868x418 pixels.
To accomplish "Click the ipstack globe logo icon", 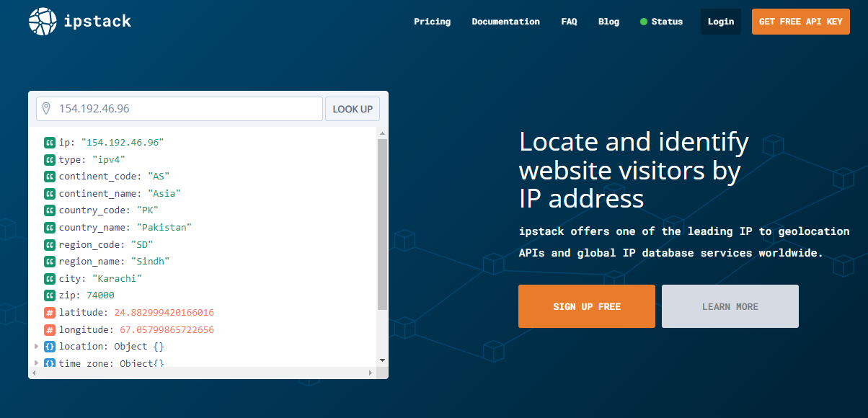I will tap(43, 22).
